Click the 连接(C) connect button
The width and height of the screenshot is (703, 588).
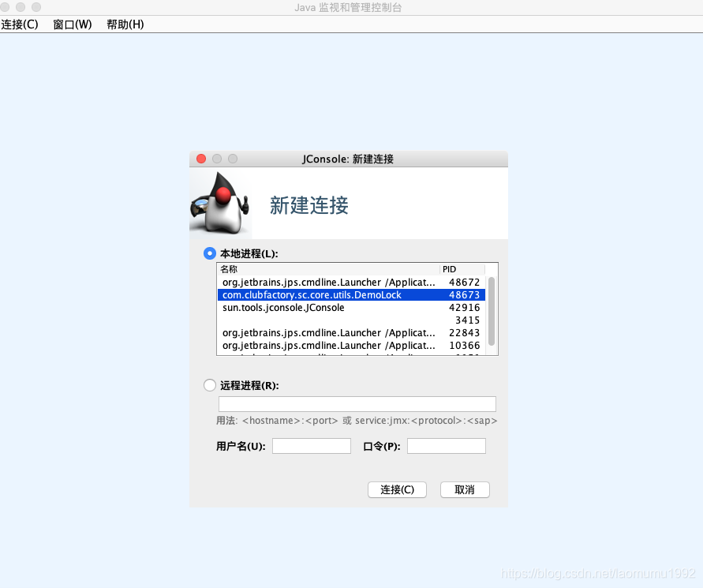(x=397, y=490)
